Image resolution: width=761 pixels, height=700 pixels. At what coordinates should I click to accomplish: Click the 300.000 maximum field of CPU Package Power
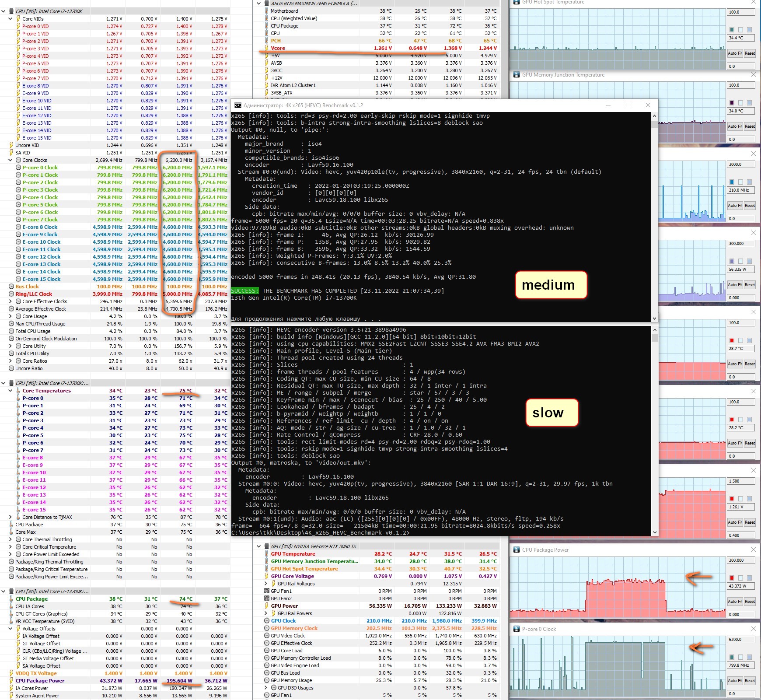(741, 560)
